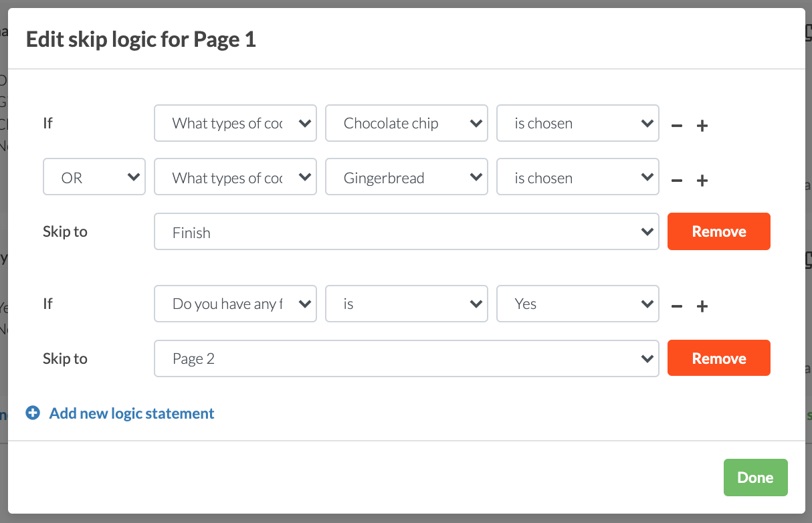Click the plus circle icon for new logic statement
The width and height of the screenshot is (812, 523).
pyautogui.click(x=33, y=413)
